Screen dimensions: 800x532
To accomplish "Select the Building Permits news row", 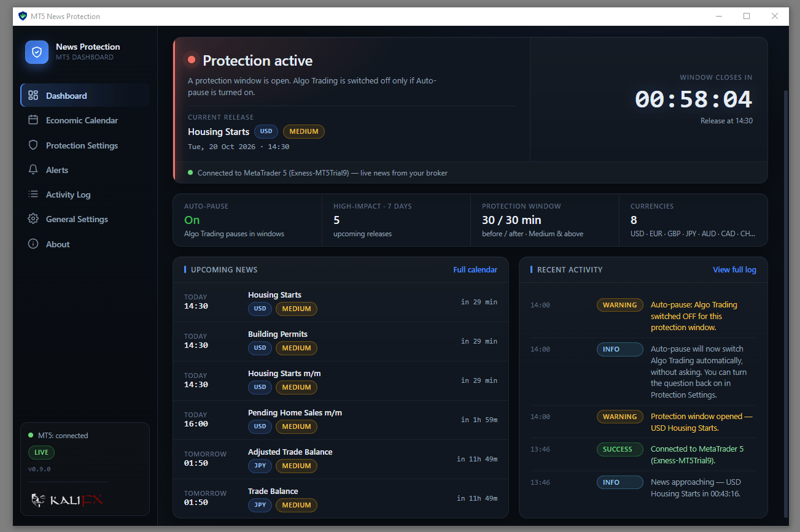I will click(341, 341).
